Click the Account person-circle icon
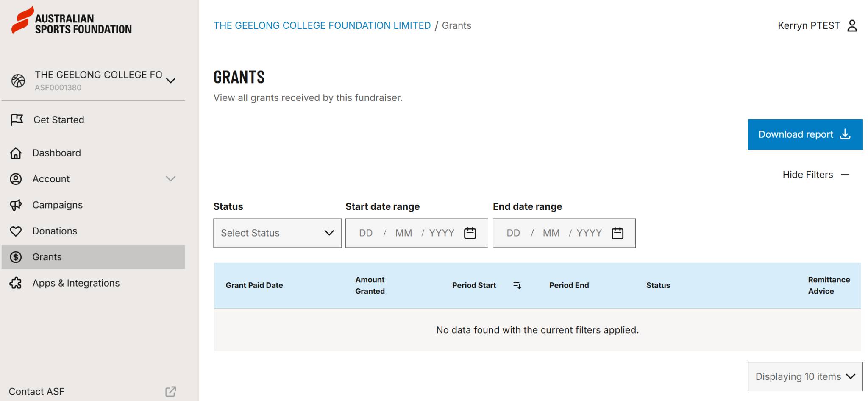868x401 pixels. (x=16, y=179)
